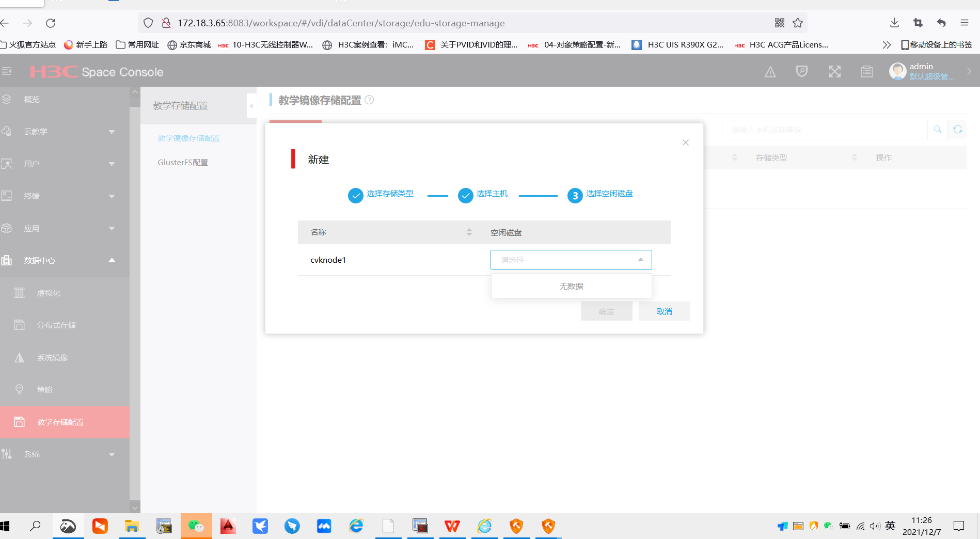Click the search magnifier icon
The height and width of the screenshot is (539, 980).
click(937, 130)
